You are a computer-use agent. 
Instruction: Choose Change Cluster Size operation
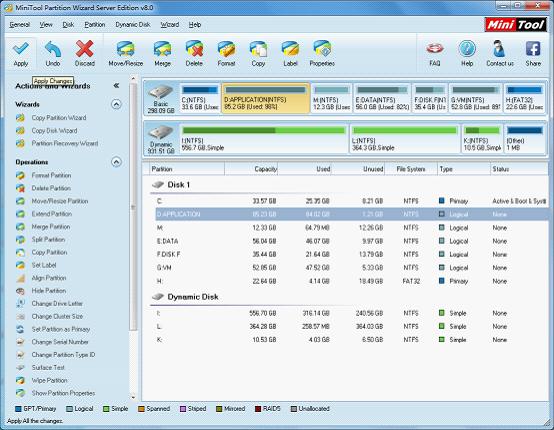click(x=57, y=316)
